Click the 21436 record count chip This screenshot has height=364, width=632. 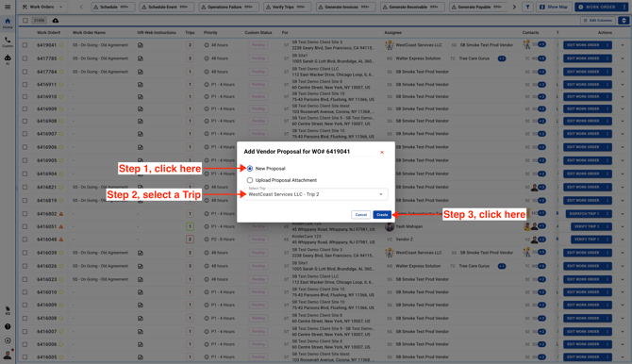[39, 20]
